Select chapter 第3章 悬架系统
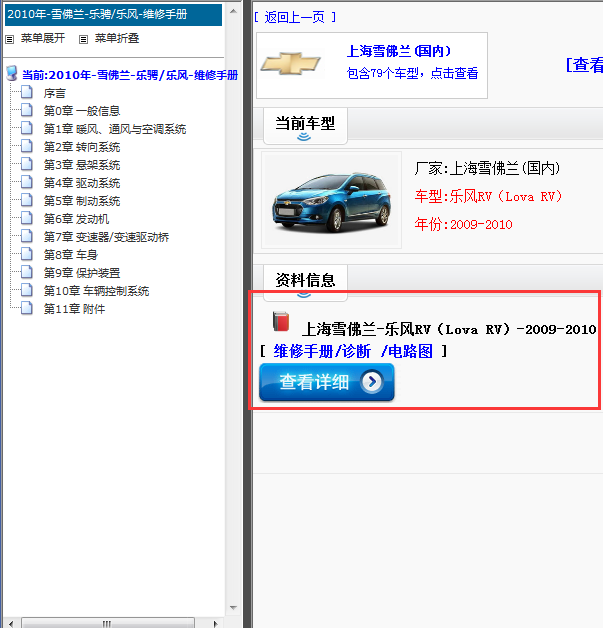The height and width of the screenshot is (628, 603). click(x=82, y=165)
